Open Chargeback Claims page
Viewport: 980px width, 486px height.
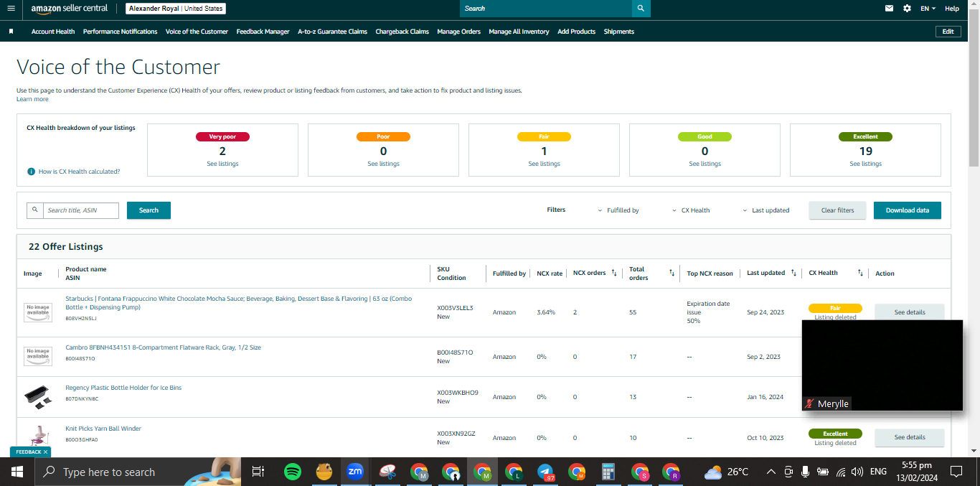click(402, 32)
